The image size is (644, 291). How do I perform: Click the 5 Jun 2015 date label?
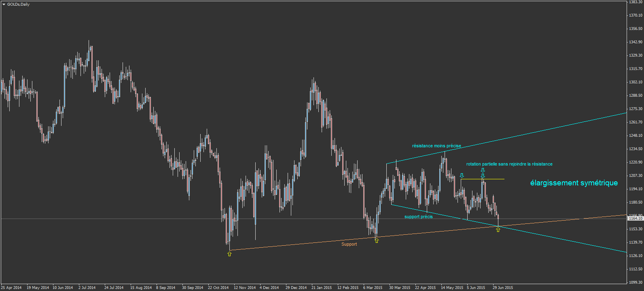(x=476, y=288)
